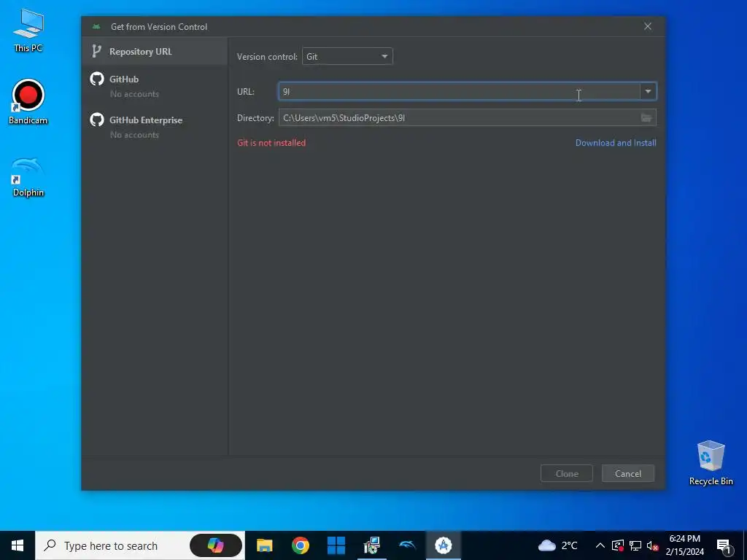
Task: Click the branch icon beside Repository URL
Action: [x=97, y=51]
